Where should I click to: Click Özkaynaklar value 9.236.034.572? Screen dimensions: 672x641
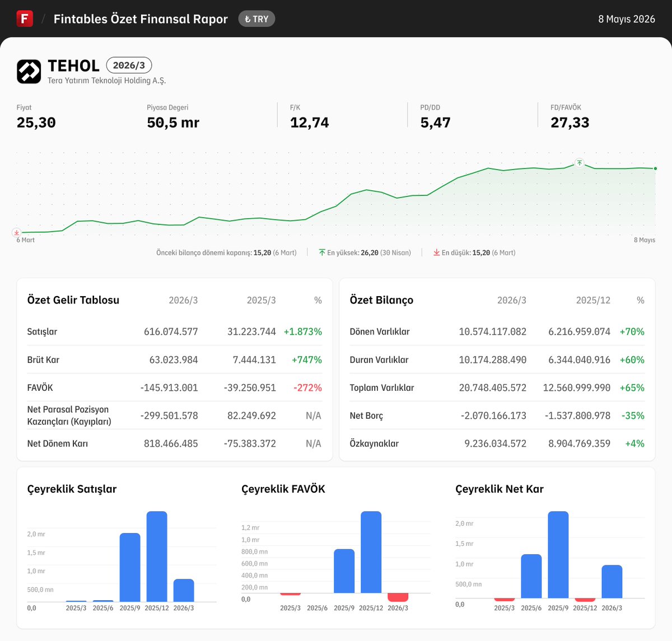coord(495,443)
